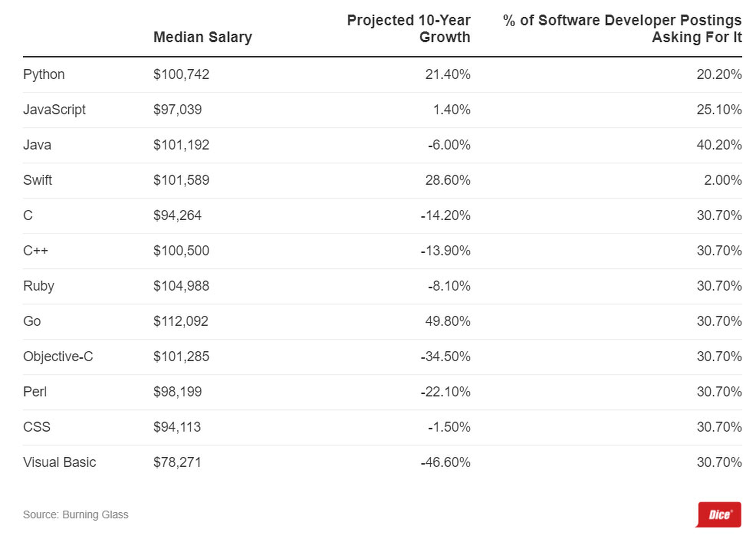Select the Perl language name
756x539 pixels.
pyautogui.click(x=35, y=392)
